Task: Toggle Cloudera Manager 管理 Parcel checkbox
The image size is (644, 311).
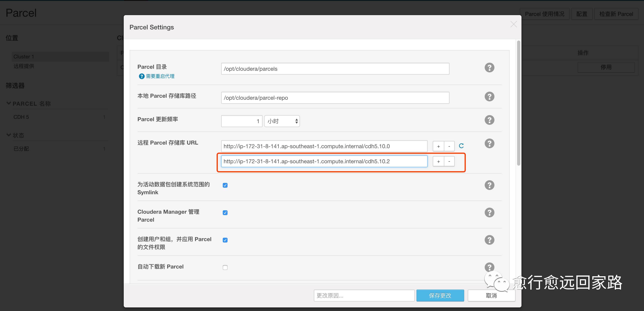Action: 225,213
